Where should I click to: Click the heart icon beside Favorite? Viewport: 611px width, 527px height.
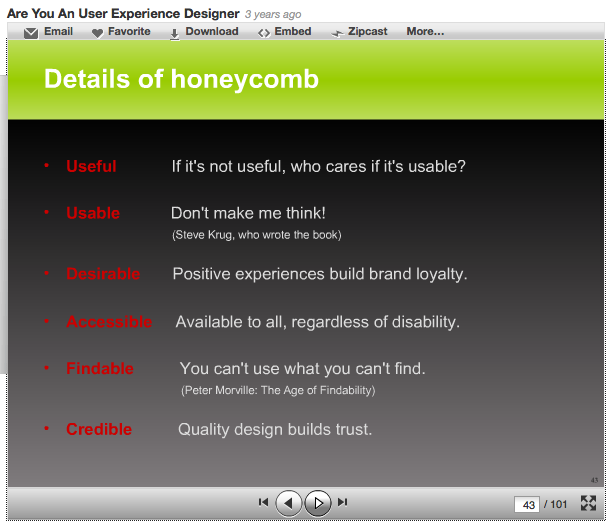pyautogui.click(x=97, y=33)
